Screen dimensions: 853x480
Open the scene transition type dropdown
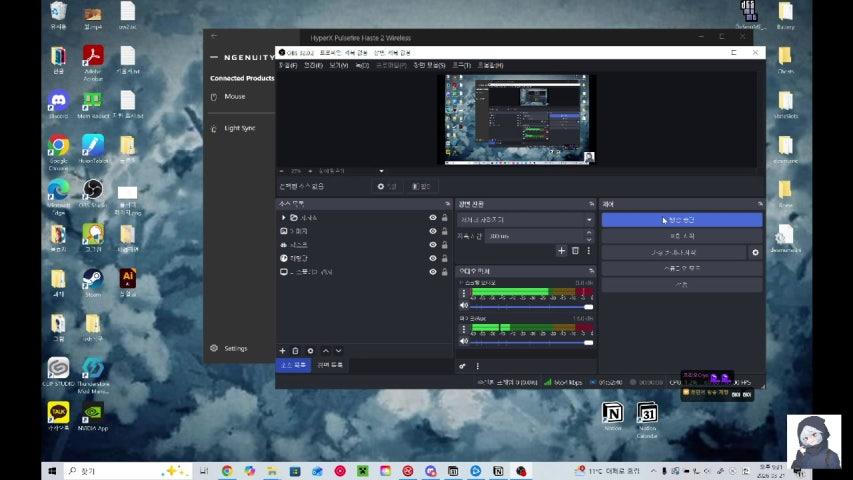coord(526,219)
